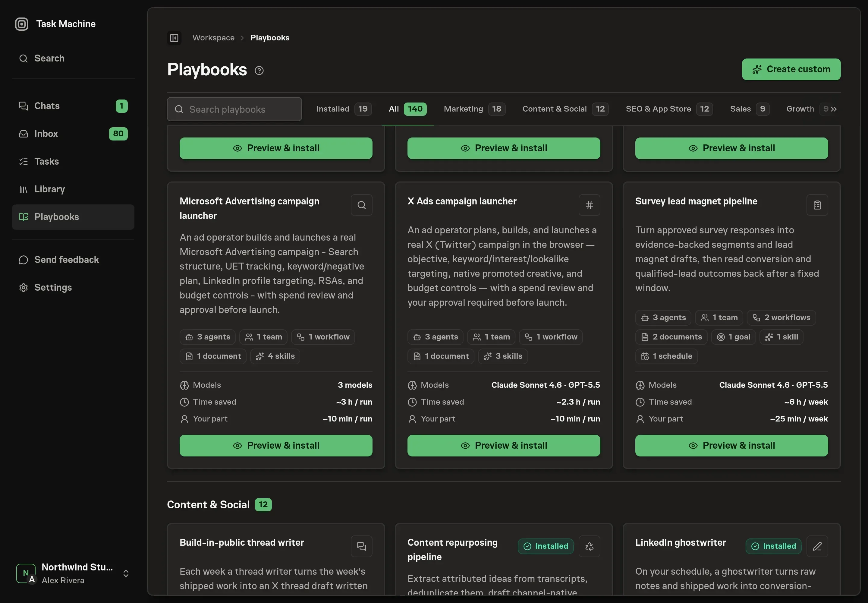868x603 pixels.
Task: Open the Inbox with 80 items
Action: click(73, 134)
